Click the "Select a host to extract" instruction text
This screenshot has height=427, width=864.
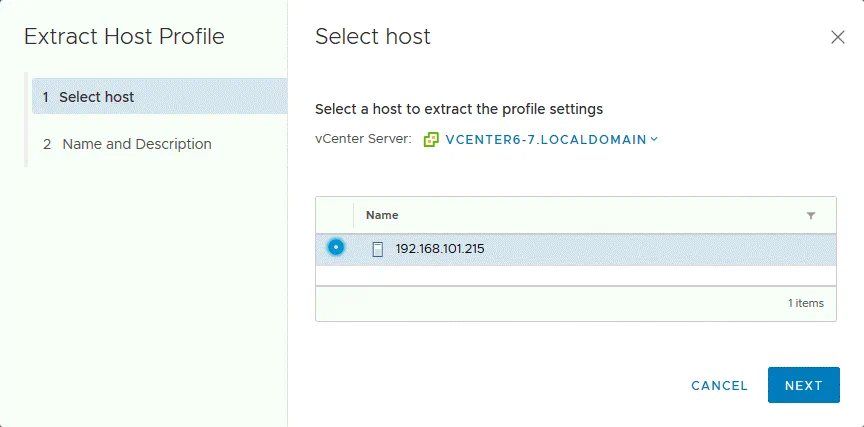coord(459,108)
